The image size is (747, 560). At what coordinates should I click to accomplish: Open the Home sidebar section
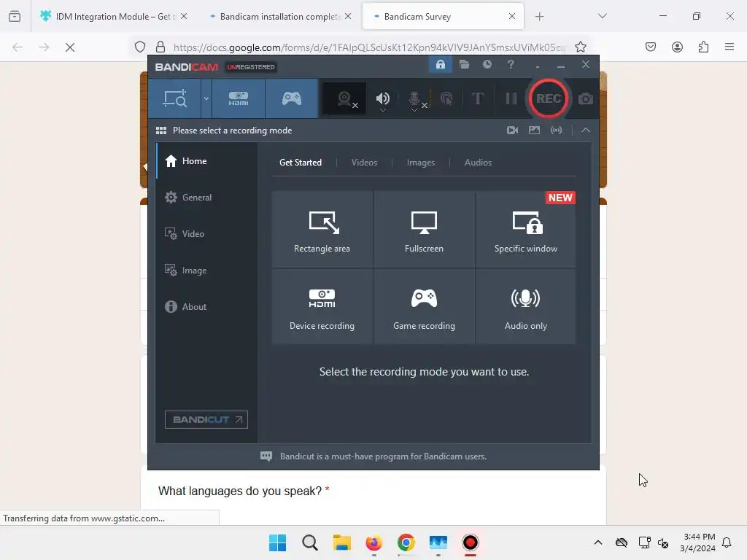[206, 161]
